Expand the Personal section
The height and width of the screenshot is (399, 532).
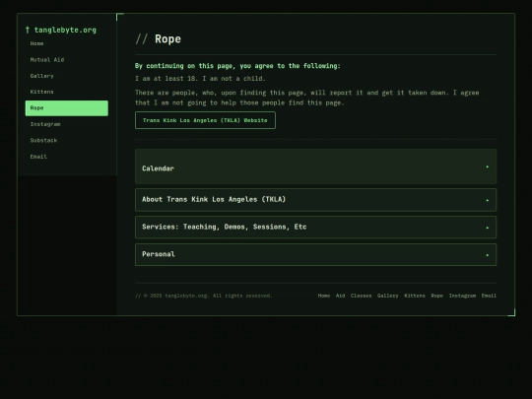[x=315, y=254]
